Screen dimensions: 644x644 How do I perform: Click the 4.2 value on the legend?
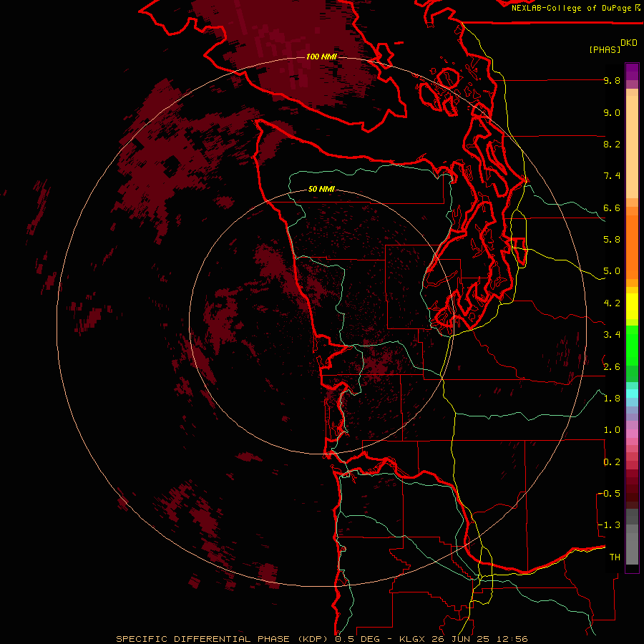612,303
